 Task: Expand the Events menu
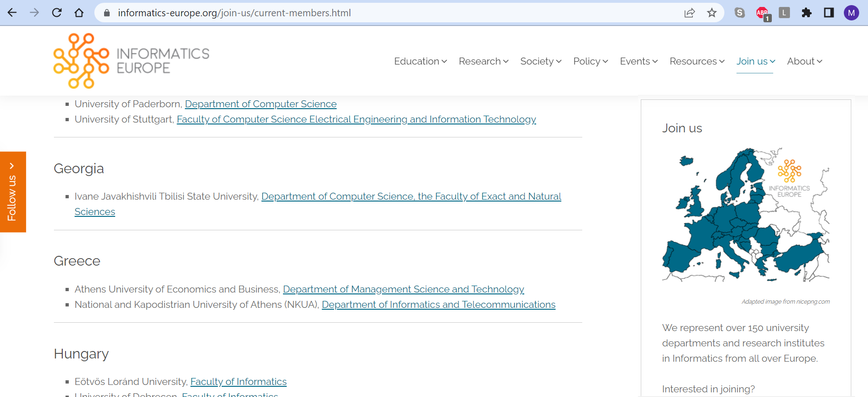coord(639,61)
